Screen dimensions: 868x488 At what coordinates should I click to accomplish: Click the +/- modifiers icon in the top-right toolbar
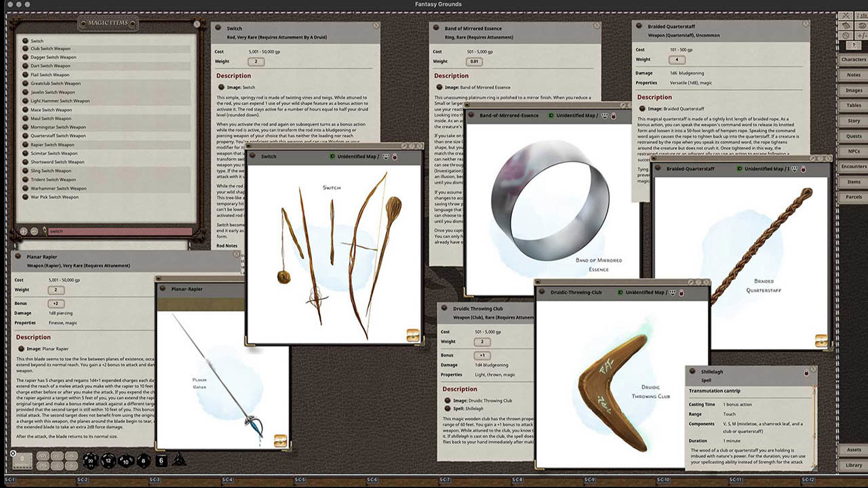861,35
